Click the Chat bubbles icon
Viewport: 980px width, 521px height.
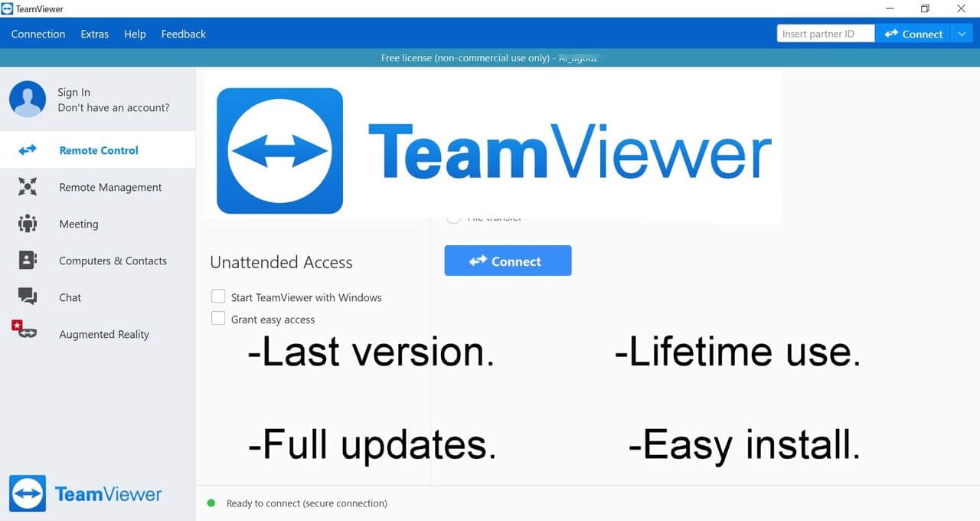28,297
